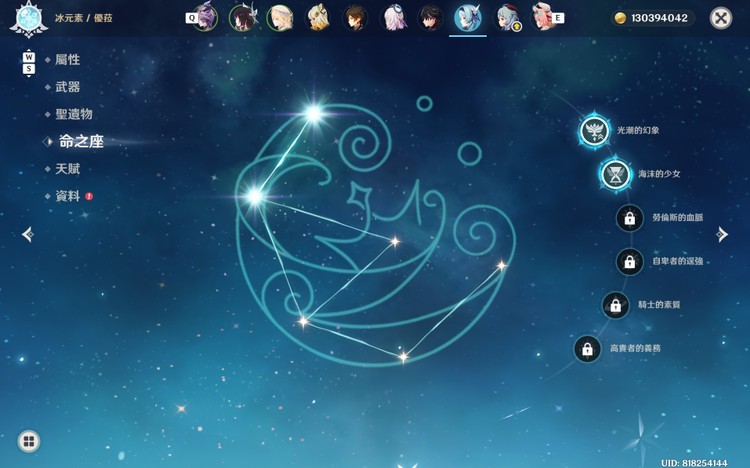Click the E key shortcut hint
The height and width of the screenshot is (468, 750).
(558, 18)
